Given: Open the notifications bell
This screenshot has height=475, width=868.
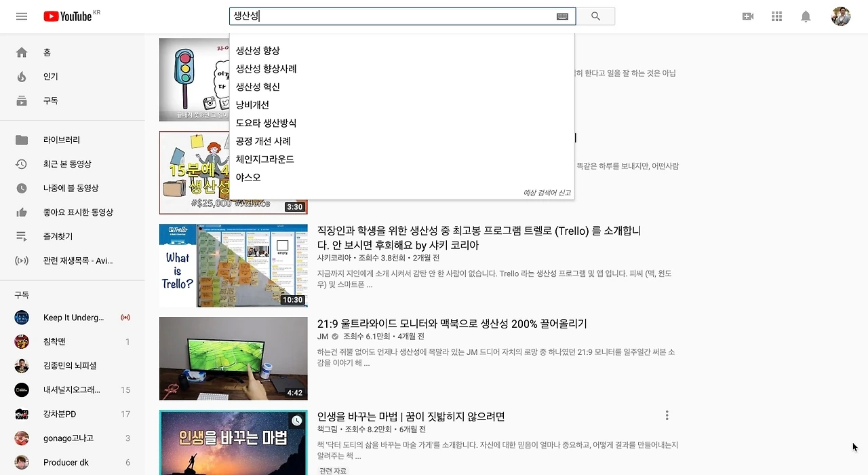Looking at the screenshot, I should [x=806, y=16].
